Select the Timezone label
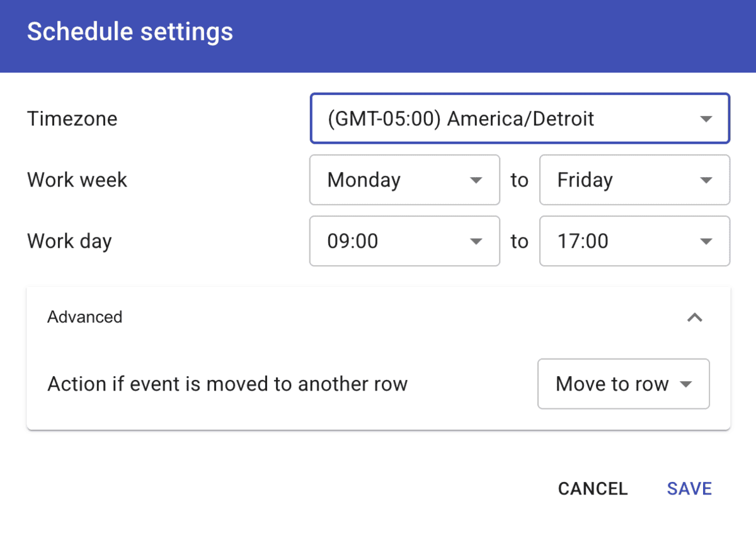 72,118
